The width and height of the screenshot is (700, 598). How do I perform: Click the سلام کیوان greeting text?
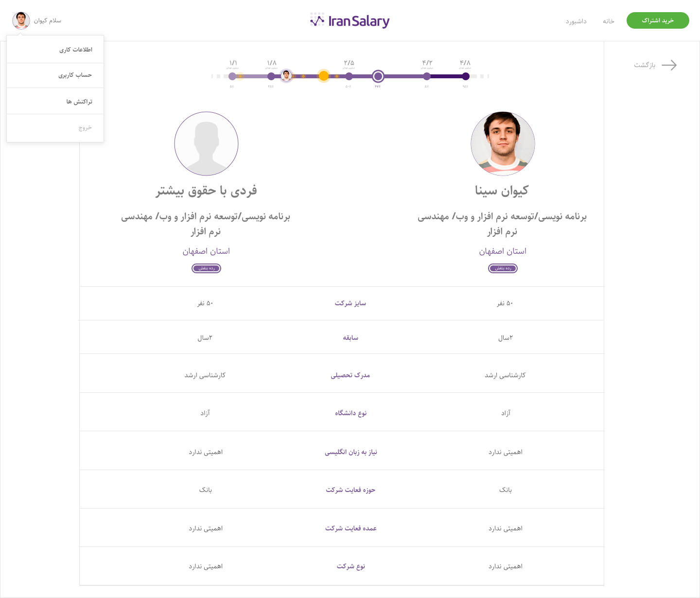(48, 21)
